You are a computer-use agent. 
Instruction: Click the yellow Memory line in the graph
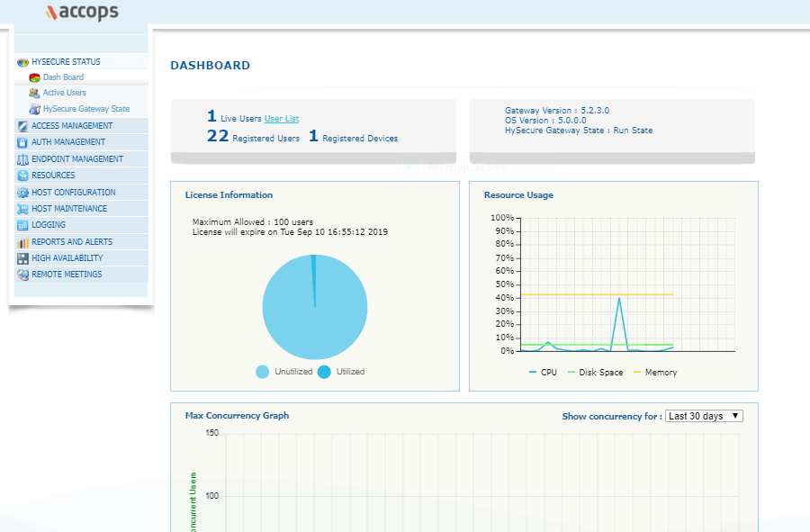coord(597,294)
